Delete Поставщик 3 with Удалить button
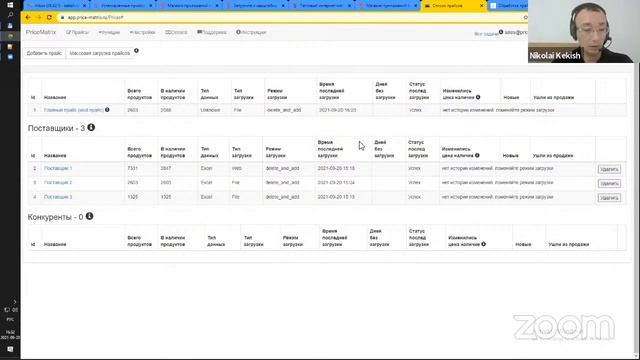The height and width of the screenshot is (360, 640). [x=609, y=198]
